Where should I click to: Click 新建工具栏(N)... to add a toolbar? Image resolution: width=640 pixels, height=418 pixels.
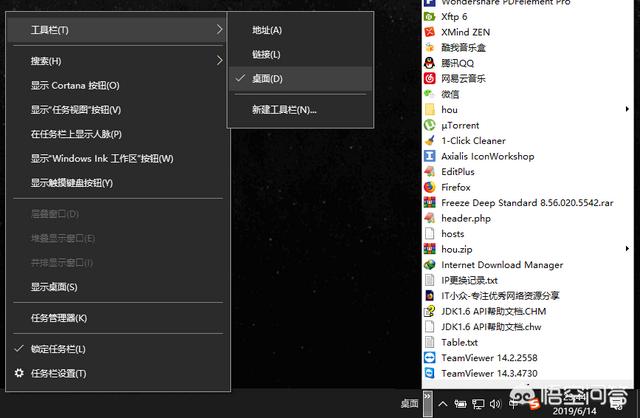coord(284,109)
